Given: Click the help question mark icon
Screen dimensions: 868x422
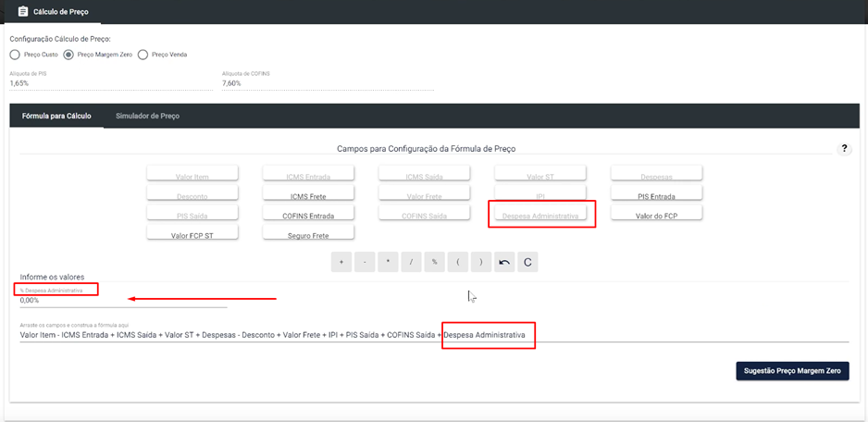Looking at the screenshot, I should (x=844, y=148).
